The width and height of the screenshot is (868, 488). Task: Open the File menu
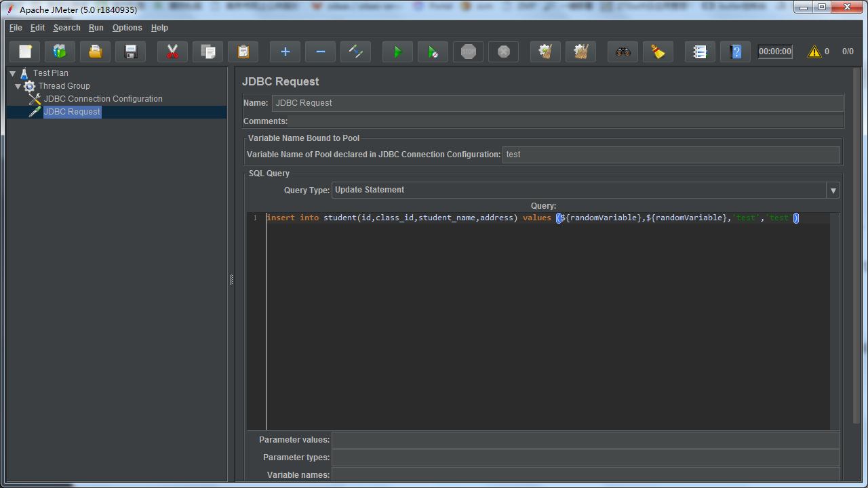click(x=16, y=28)
